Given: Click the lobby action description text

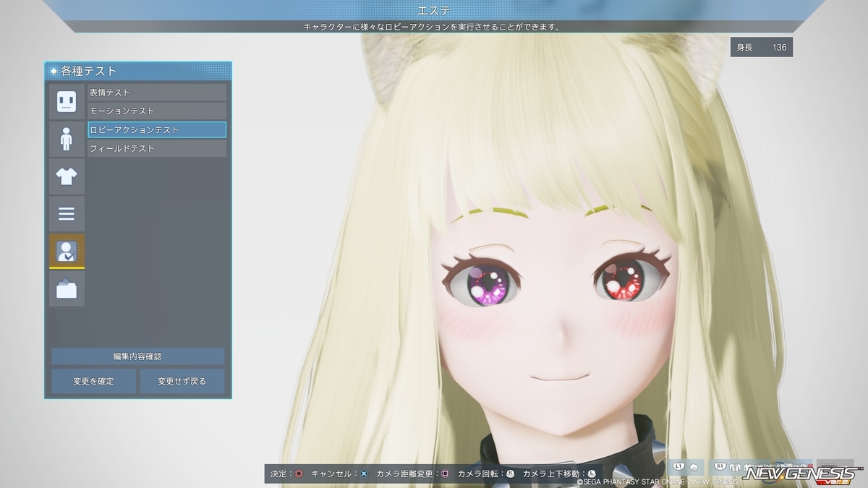Looking at the screenshot, I should pyautogui.click(x=433, y=27).
